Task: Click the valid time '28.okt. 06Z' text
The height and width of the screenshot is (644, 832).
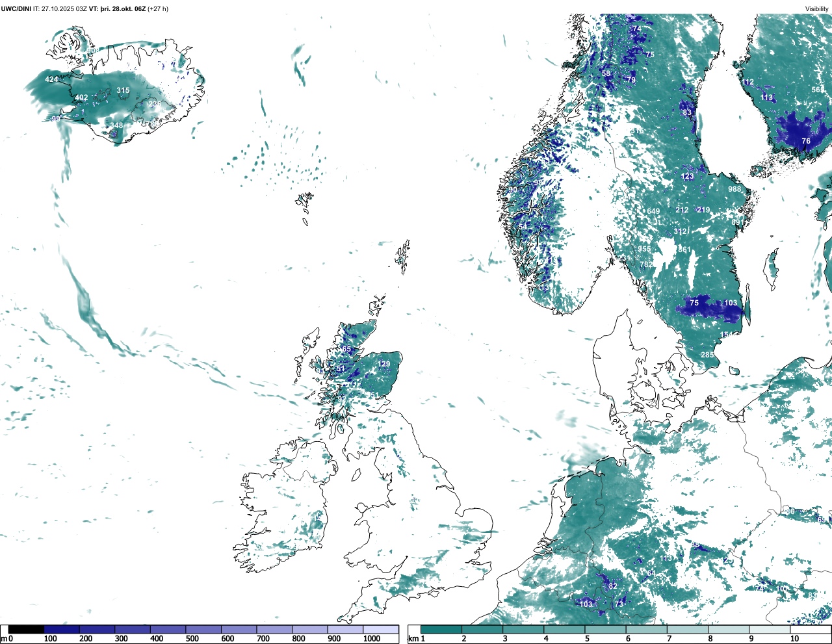Action: (x=128, y=9)
